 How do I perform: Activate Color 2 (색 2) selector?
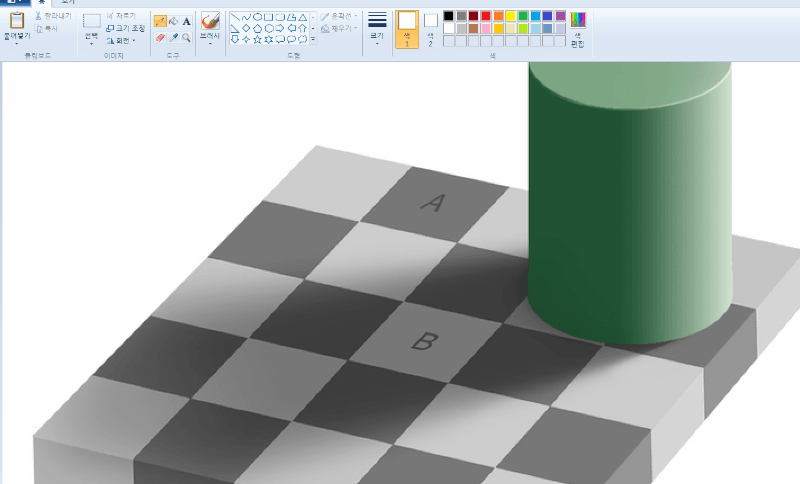431,30
